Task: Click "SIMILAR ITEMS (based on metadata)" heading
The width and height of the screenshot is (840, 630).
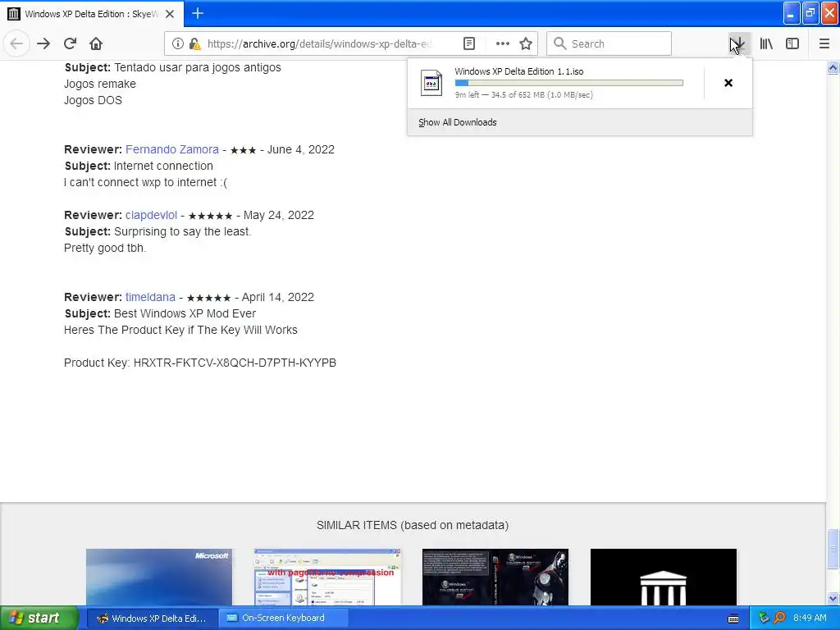Action: coord(413,525)
